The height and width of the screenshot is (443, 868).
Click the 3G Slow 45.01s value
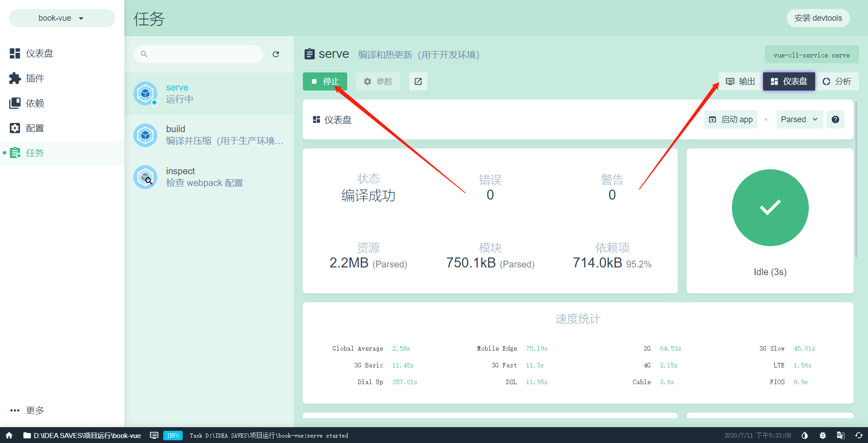(x=804, y=348)
